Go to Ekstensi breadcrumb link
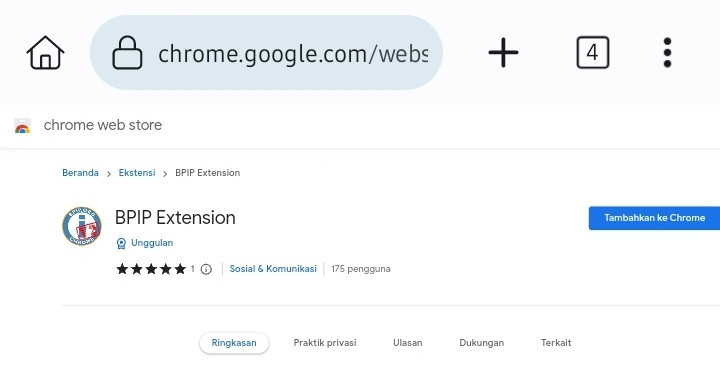This screenshot has height=373, width=720. click(137, 173)
